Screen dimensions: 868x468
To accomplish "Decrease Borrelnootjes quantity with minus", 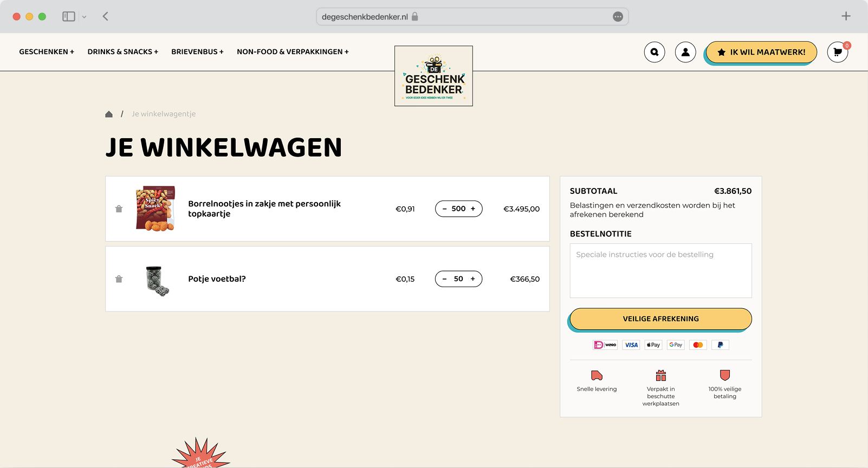I will pos(445,209).
